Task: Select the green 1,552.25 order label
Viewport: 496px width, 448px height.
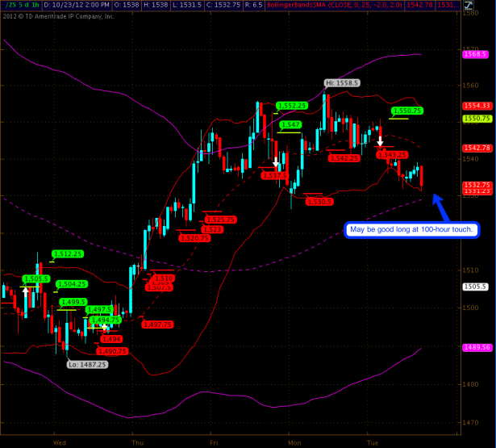Action: (x=291, y=106)
